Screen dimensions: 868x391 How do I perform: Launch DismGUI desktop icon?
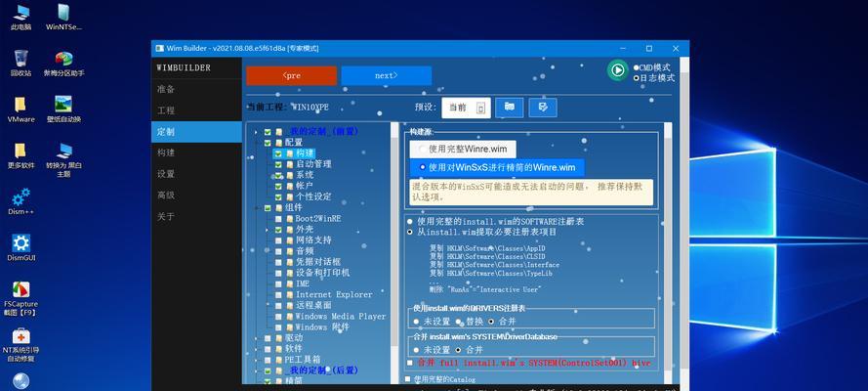(x=21, y=247)
